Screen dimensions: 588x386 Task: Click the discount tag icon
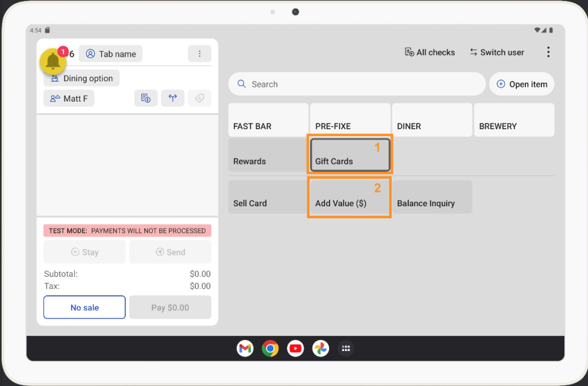pos(199,98)
